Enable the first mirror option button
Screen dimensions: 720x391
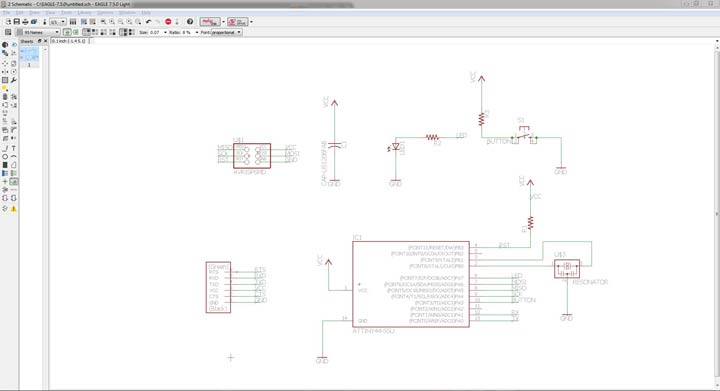123,32
